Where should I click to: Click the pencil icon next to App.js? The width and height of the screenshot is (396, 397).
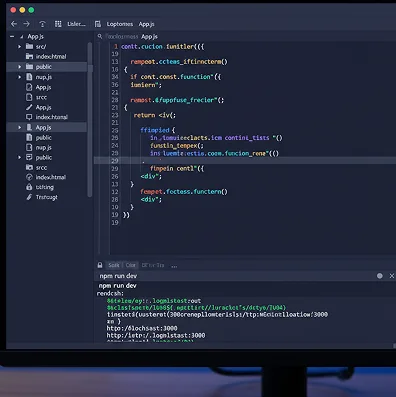pyautogui.click(x=29, y=107)
